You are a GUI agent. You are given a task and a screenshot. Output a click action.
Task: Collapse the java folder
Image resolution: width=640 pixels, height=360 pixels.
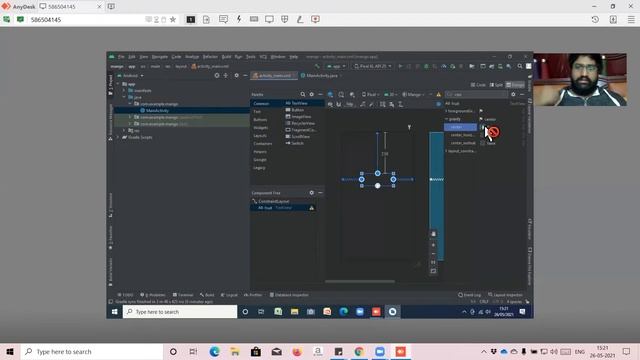[x=124, y=97]
